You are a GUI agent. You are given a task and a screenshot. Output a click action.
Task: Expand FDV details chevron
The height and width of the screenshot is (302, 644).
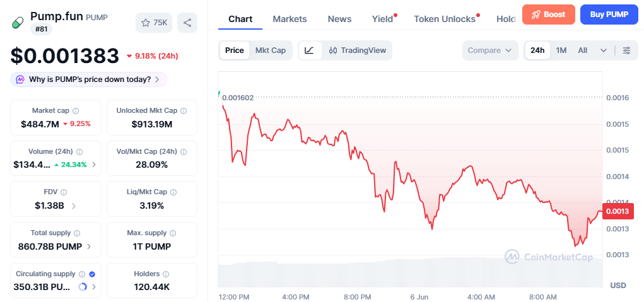(74, 206)
